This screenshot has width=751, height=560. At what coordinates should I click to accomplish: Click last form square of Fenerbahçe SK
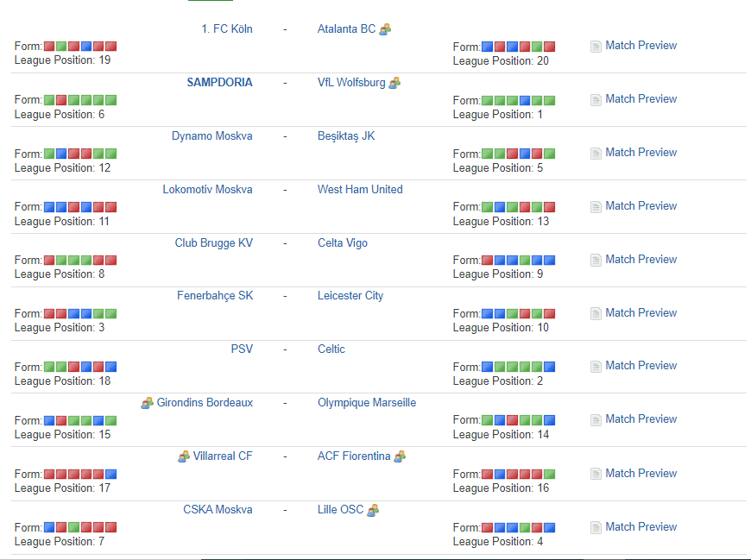(x=110, y=314)
